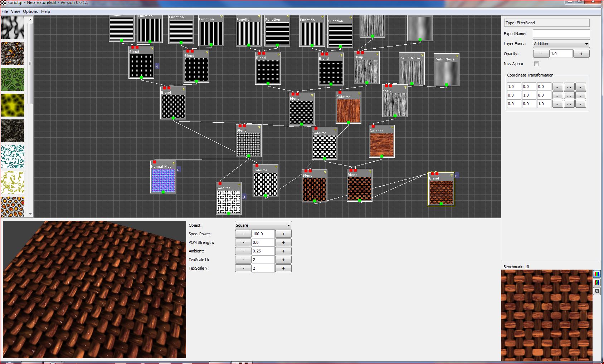604x364 pixels.
Task: Click first ellipsis button in top transformation row
Action: tap(557, 87)
